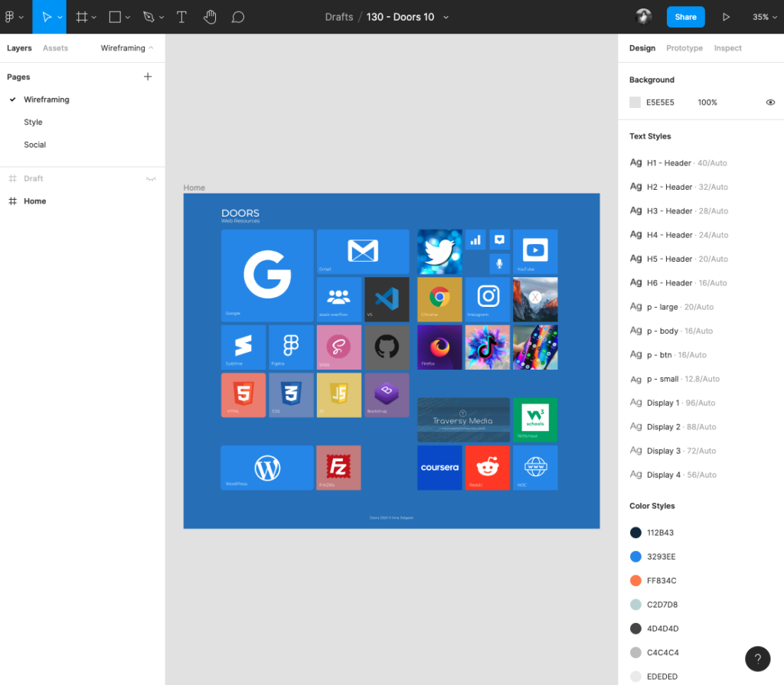Select H1 - Header text style
The width and height of the screenshot is (784, 685).
coord(678,163)
